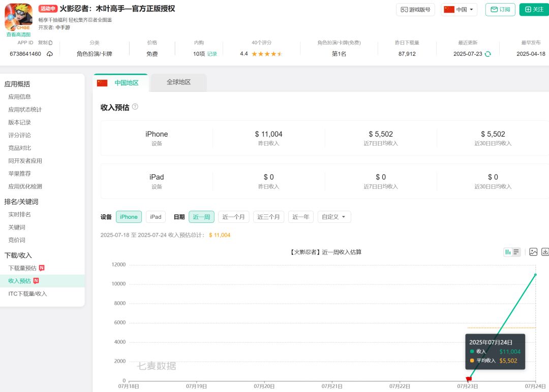The height and width of the screenshot is (392, 549).
Task: Click the 第1名 ranking value
Action: 339,54
